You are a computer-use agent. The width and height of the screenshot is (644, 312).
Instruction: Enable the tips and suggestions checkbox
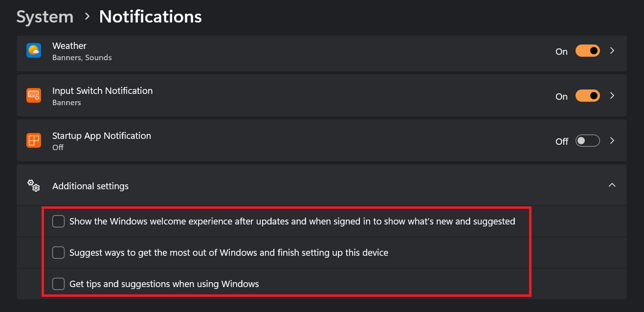(x=59, y=284)
